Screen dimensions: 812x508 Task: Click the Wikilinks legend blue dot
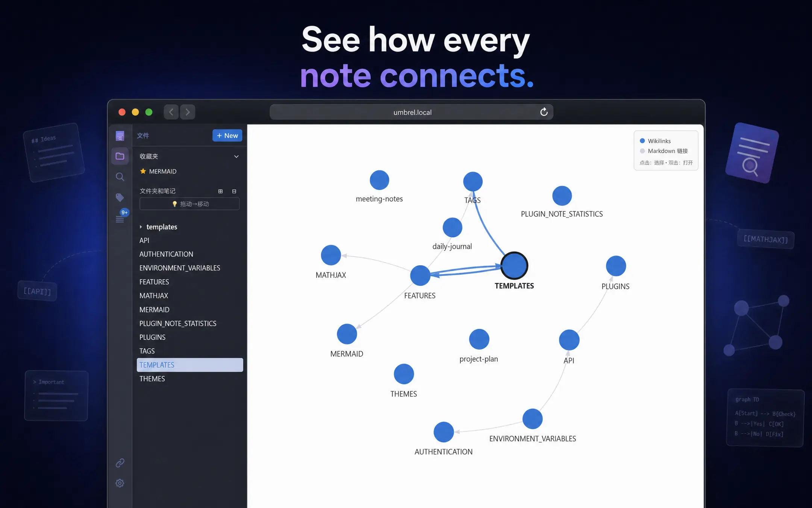click(642, 141)
